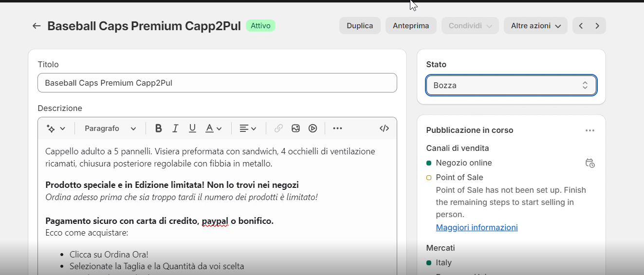Click the Anteprima button
Image resolution: width=644 pixels, height=275 pixels.
[411, 26]
